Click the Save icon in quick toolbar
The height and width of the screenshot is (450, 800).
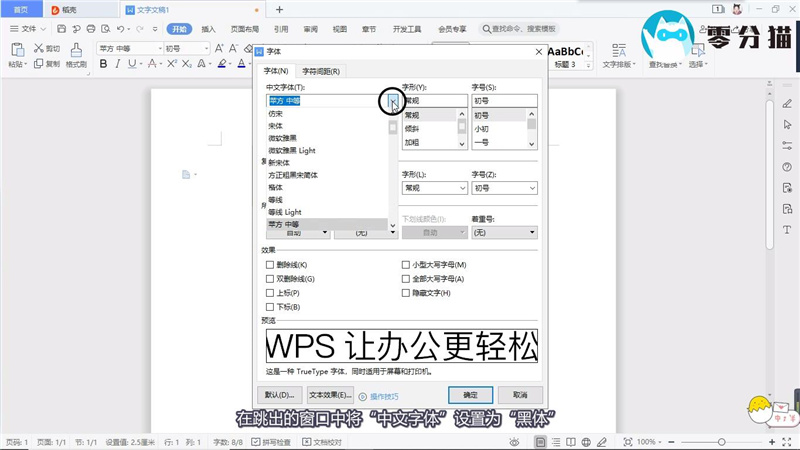coord(60,29)
